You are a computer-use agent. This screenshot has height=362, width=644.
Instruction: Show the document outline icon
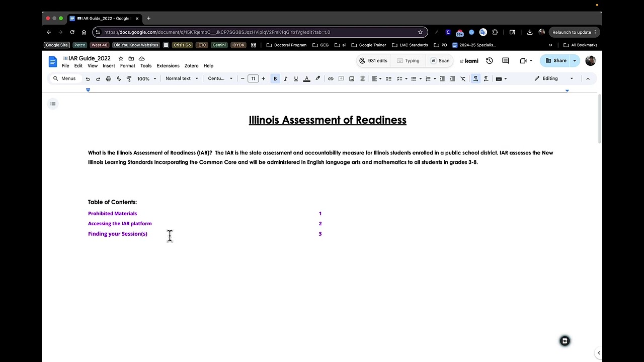pyautogui.click(x=53, y=104)
